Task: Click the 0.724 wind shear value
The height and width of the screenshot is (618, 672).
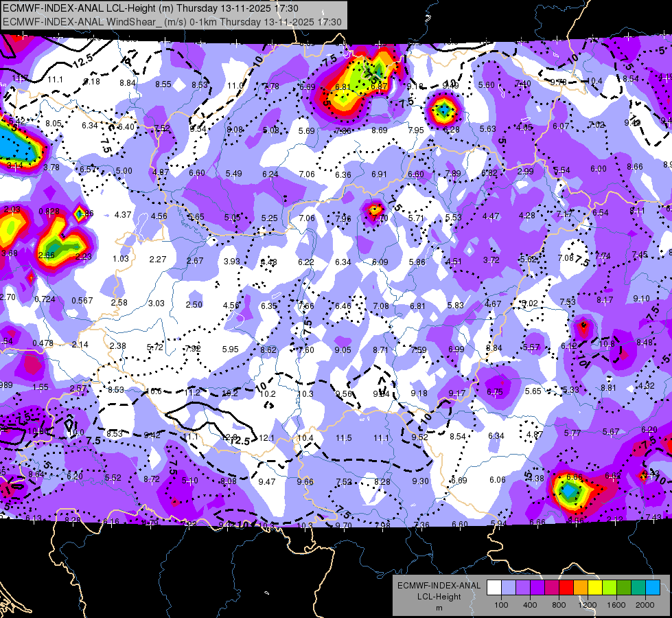Action: click(45, 299)
